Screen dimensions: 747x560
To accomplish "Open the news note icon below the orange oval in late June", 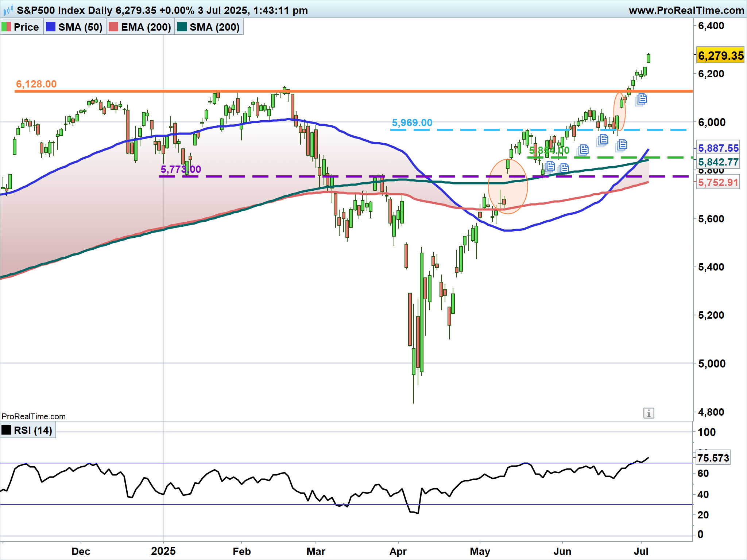I will [x=621, y=145].
